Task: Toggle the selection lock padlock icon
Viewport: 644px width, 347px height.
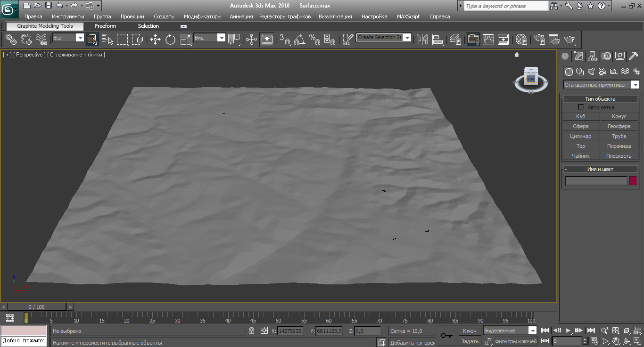Action: point(252,331)
